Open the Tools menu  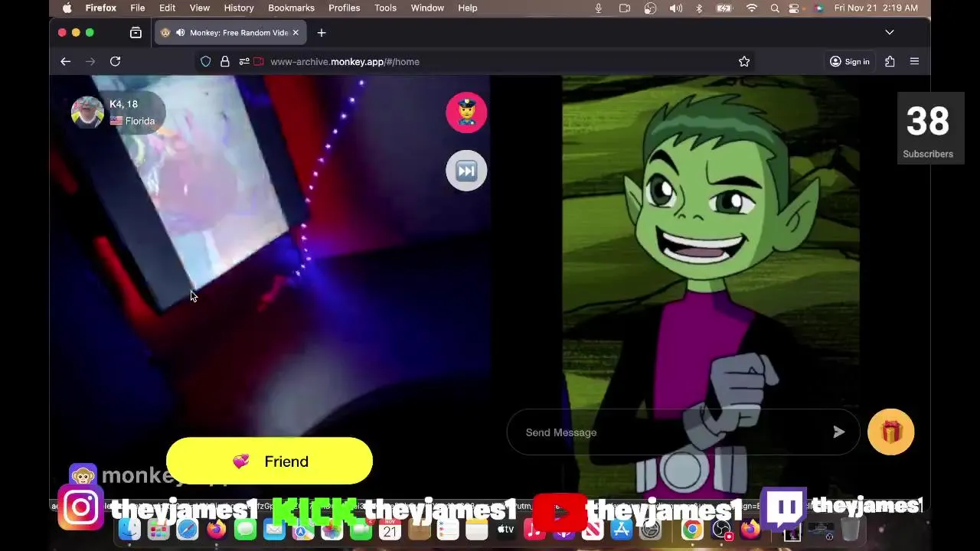tap(385, 8)
